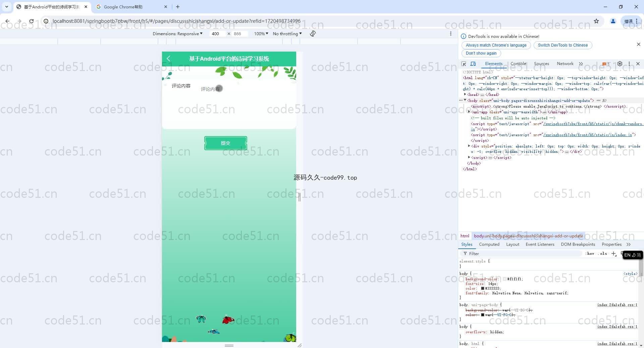The width and height of the screenshot is (644, 348).
Task: Open the Computed styles tab
Action: (x=489, y=244)
